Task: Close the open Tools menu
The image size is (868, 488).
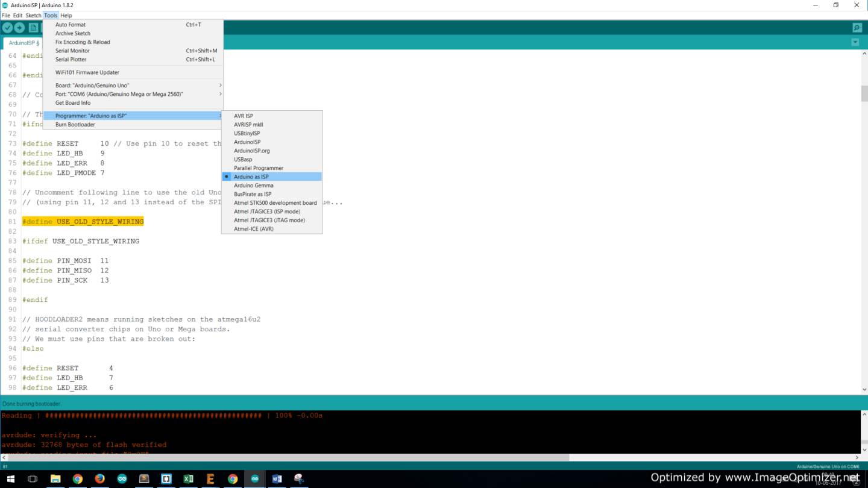Action: 51,15
